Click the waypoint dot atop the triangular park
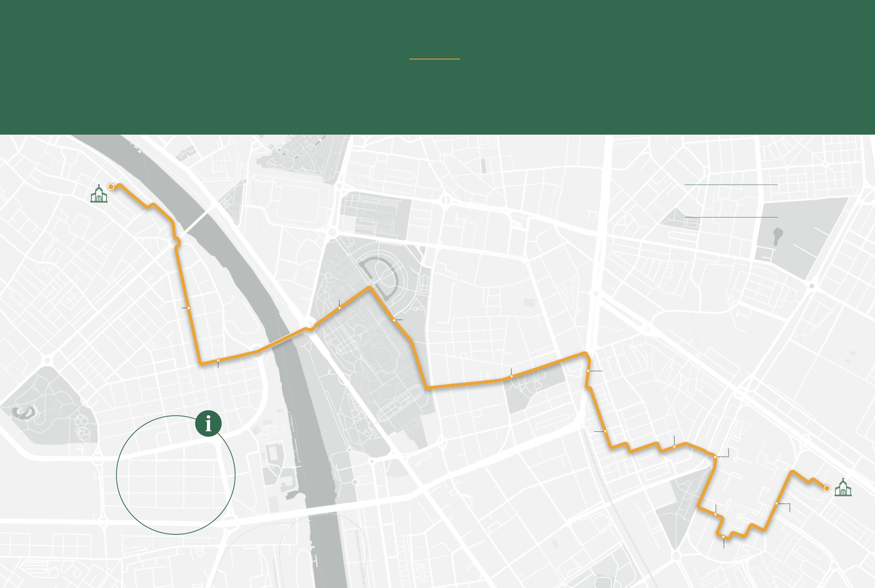The image size is (875, 588). click(715, 457)
